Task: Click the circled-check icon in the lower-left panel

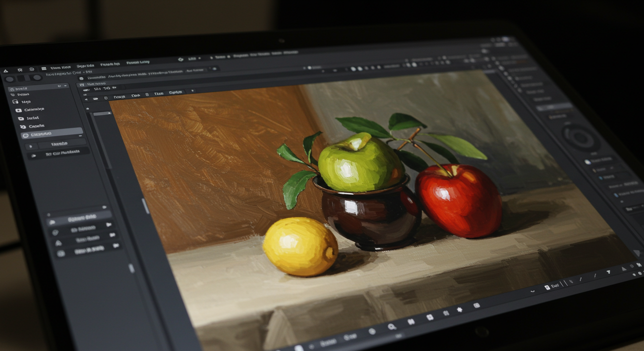Action: pyautogui.click(x=56, y=232)
